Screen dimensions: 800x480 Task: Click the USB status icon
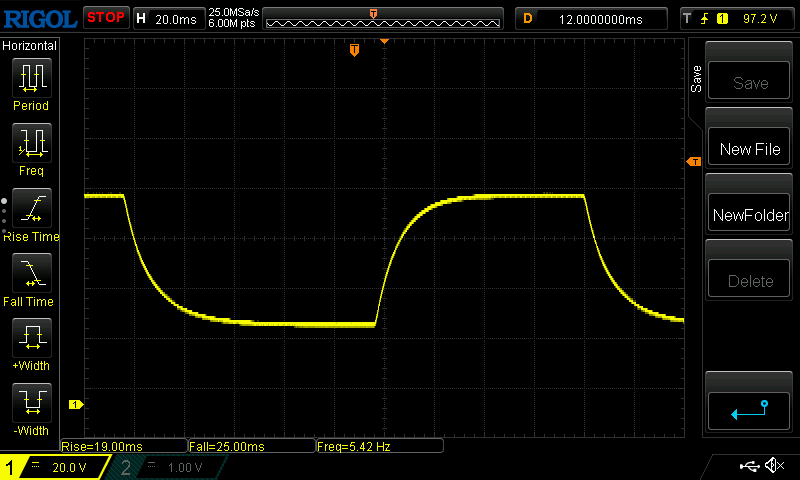(749, 466)
